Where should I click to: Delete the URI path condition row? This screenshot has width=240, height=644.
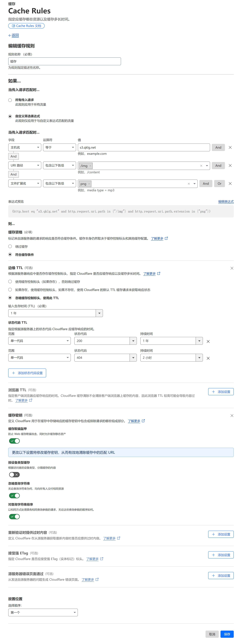click(x=230, y=166)
